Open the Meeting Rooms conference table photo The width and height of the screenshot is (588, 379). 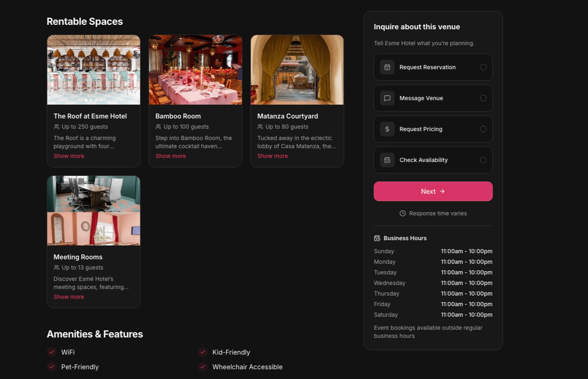tap(94, 194)
